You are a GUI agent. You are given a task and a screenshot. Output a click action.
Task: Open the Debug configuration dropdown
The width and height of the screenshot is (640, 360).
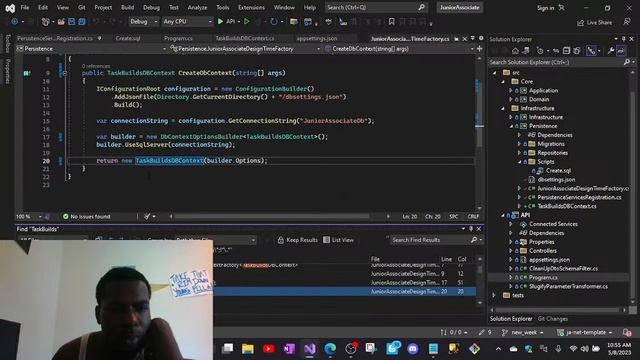[143, 22]
